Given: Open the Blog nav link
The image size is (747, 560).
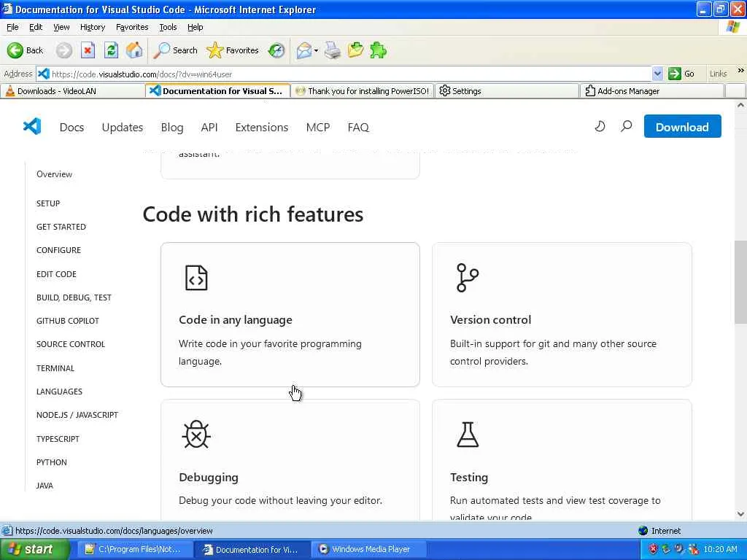Looking at the screenshot, I should point(172,127).
